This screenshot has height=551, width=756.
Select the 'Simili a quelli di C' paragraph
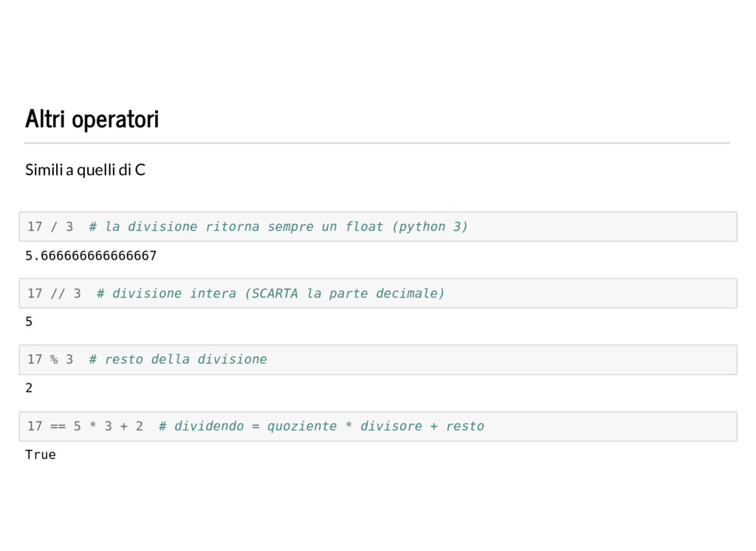(85, 170)
